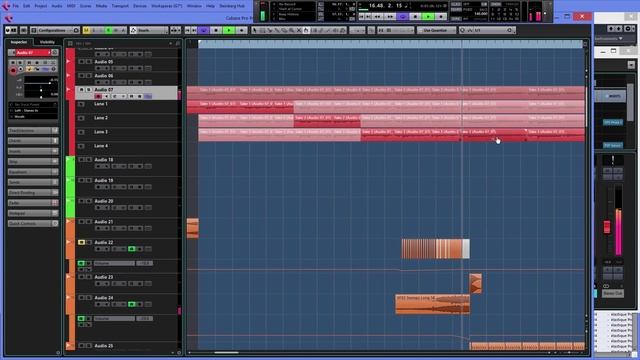Open the File menu
Screen dimensions: 640x360
(x=16, y=6)
